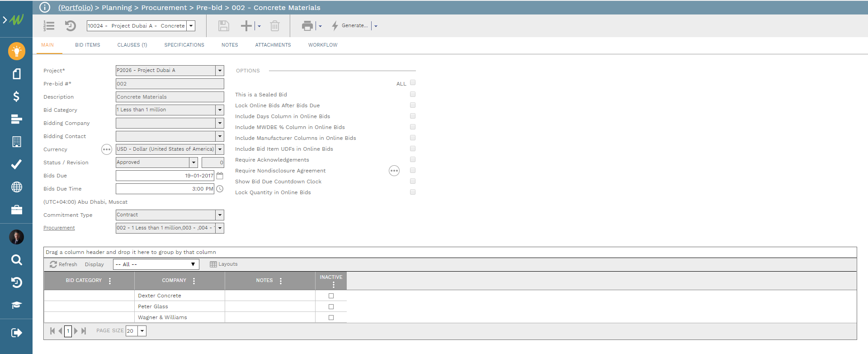
Task: Click the Currency ellipsis button
Action: coord(106,149)
